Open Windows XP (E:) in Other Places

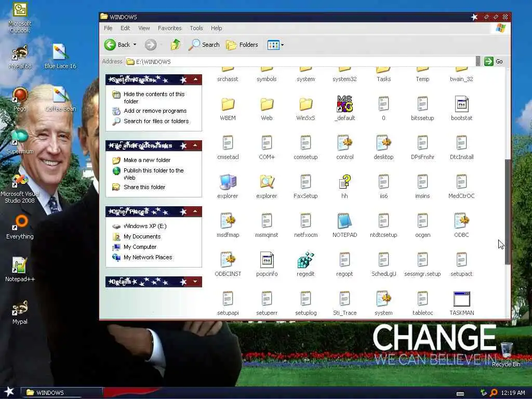click(x=145, y=226)
